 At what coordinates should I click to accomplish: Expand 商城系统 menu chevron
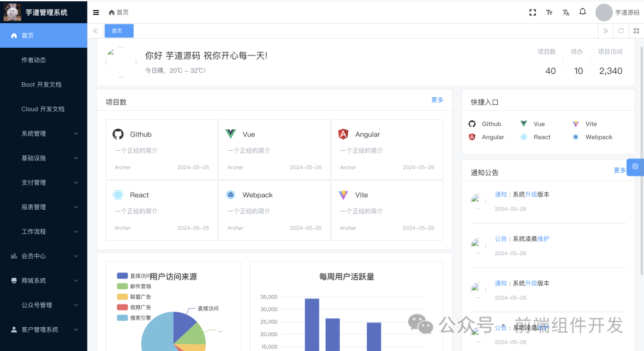[76, 281]
